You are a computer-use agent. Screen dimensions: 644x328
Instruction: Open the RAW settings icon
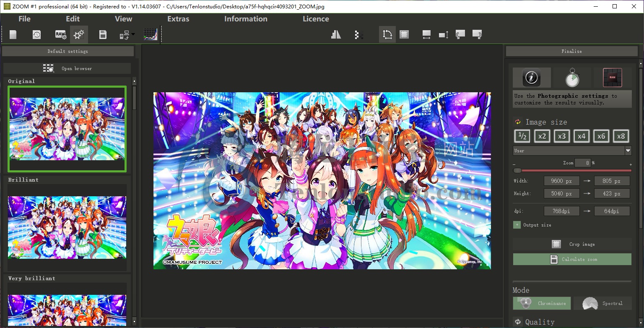tap(61, 34)
